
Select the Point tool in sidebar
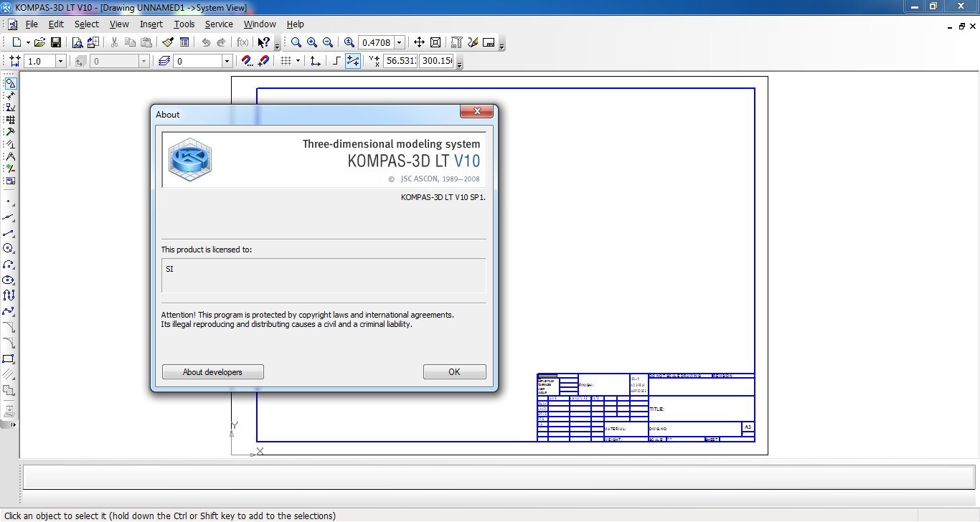(x=9, y=202)
